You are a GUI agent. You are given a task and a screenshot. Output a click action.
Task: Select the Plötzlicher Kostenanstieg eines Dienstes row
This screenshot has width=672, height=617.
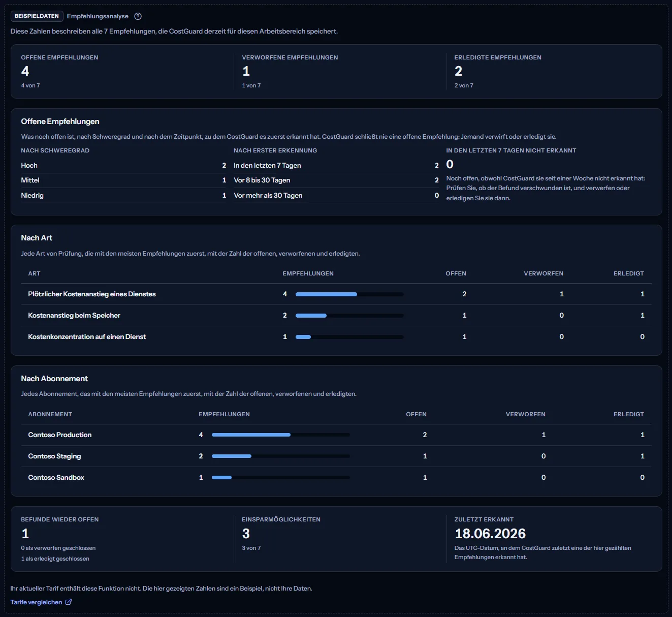(336, 294)
